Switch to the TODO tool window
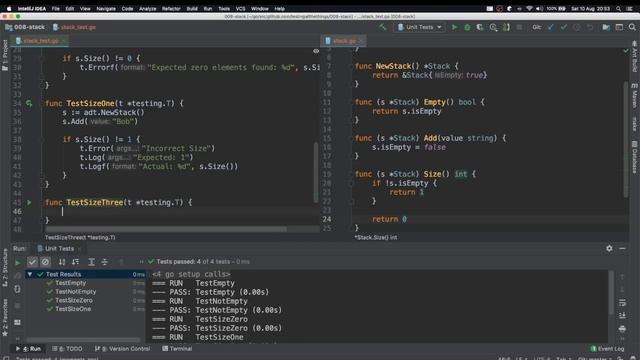 pos(67,349)
